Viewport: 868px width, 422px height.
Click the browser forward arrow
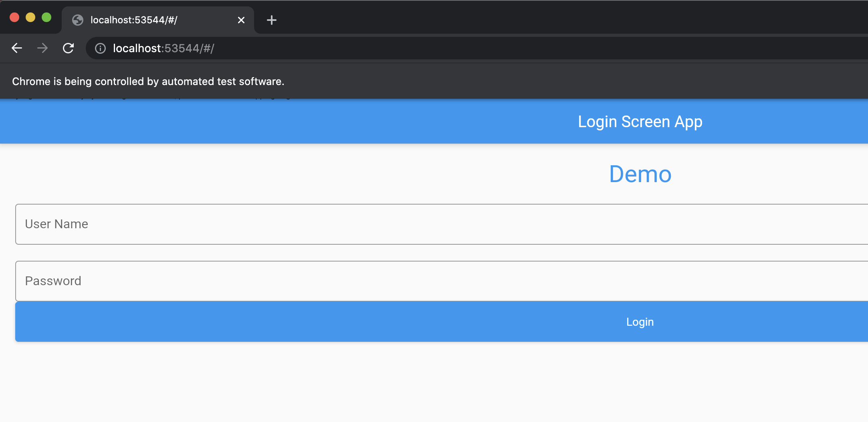pos(42,48)
